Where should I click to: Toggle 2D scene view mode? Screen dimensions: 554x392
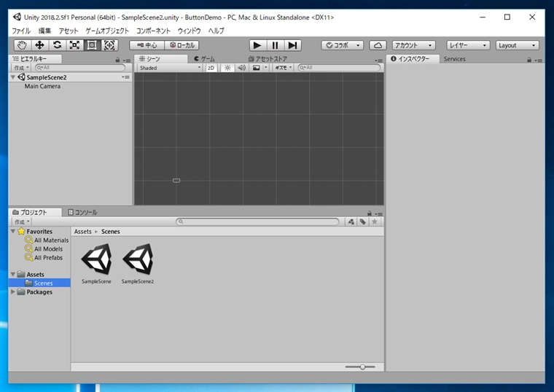tap(211, 68)
